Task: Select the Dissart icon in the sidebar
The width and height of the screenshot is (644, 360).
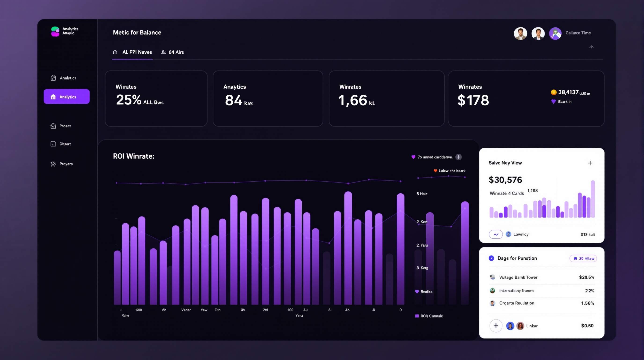Action: tap(53, 144)
